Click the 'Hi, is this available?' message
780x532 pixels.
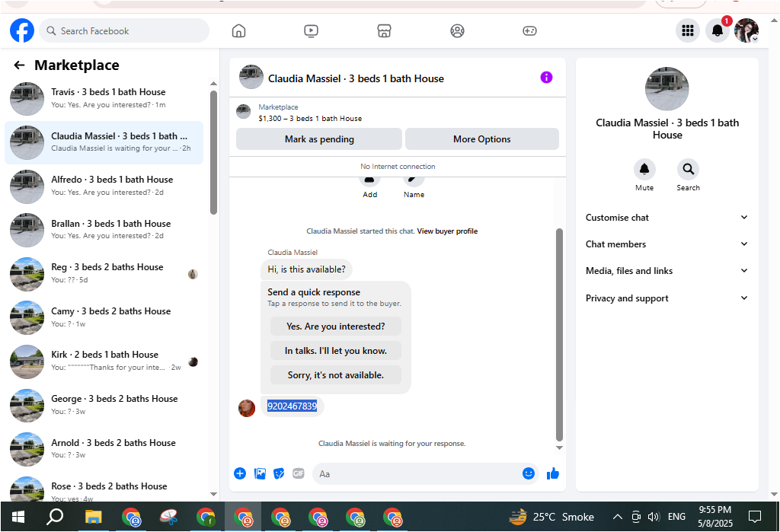[306, 269]
